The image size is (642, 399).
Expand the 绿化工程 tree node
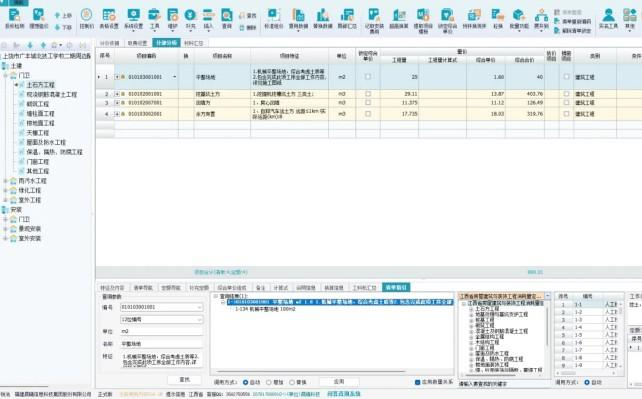click(x=6, y=190)
